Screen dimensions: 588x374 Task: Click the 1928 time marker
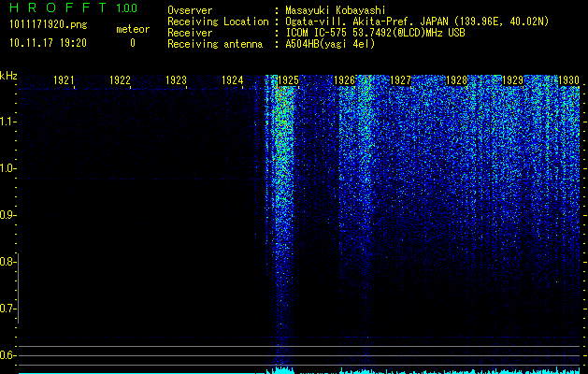pos(457,80)
